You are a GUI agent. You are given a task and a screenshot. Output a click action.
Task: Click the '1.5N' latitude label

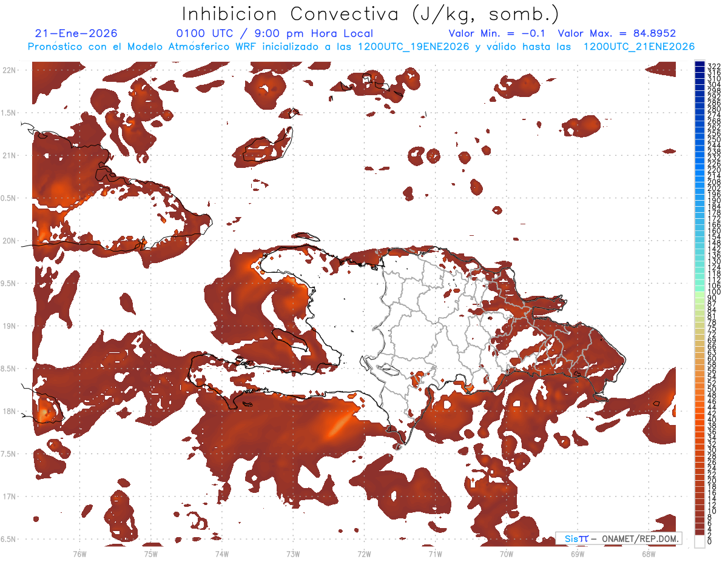[9, 113]
